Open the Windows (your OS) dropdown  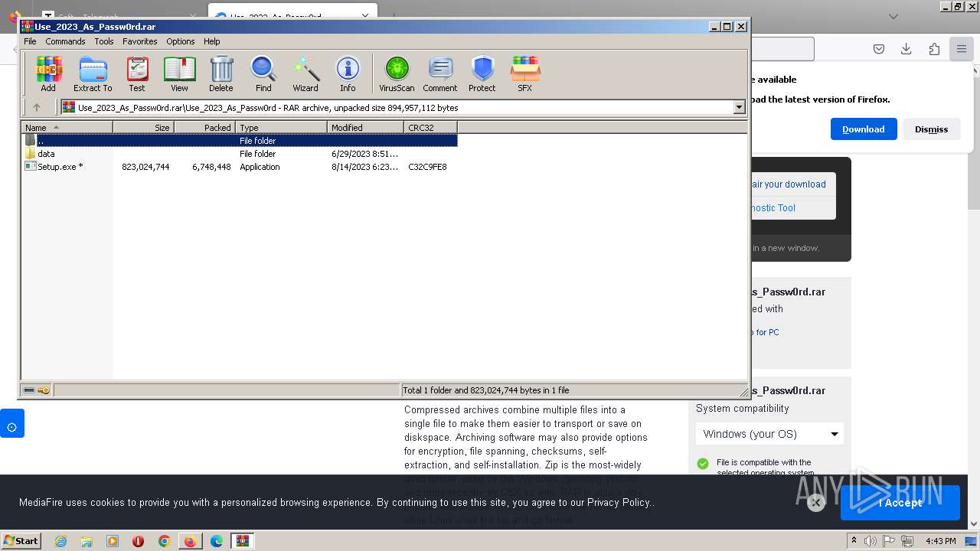(769, 434)
